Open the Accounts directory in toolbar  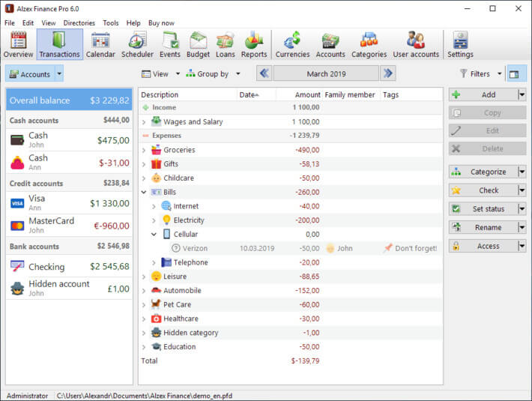pyautogui.click(x=330, y=44)
